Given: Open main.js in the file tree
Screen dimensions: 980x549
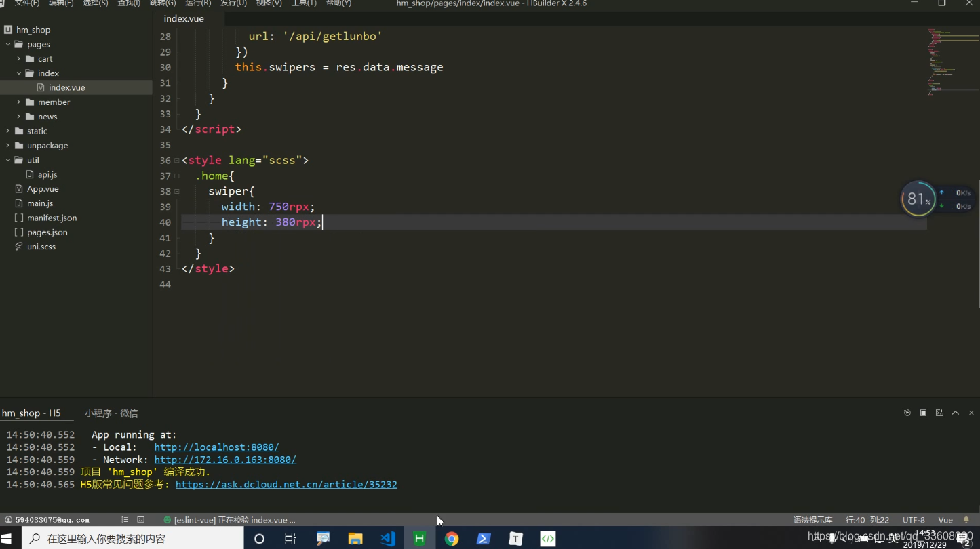Looking at the screenshot, I should [40, 203].
